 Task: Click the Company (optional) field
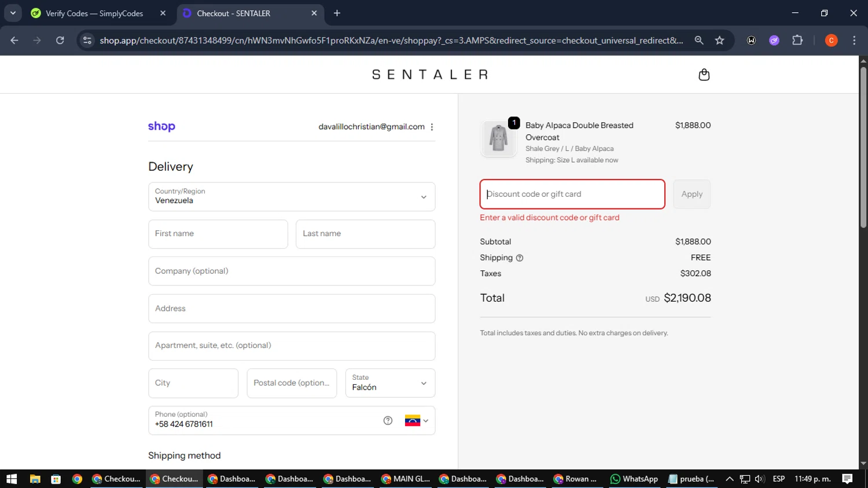coord(292,271)
